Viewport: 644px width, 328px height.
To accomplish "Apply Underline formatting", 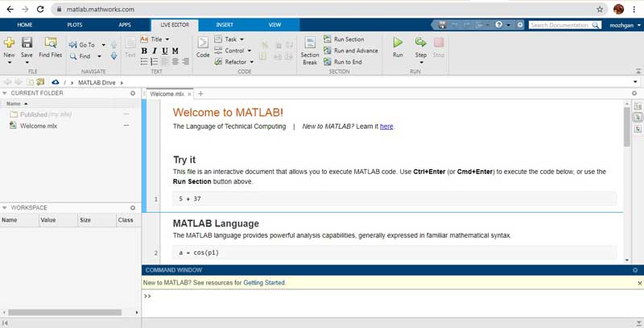I will (165, 51).
